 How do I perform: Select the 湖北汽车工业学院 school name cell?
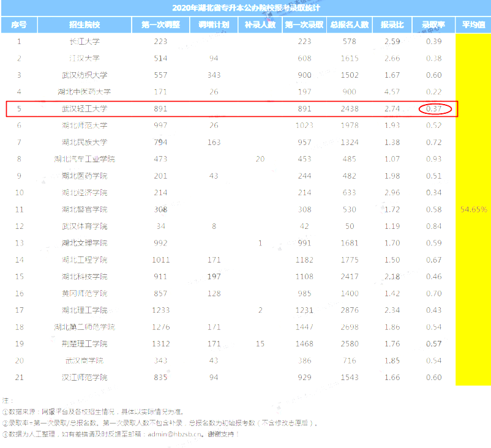tap(84, 159)
